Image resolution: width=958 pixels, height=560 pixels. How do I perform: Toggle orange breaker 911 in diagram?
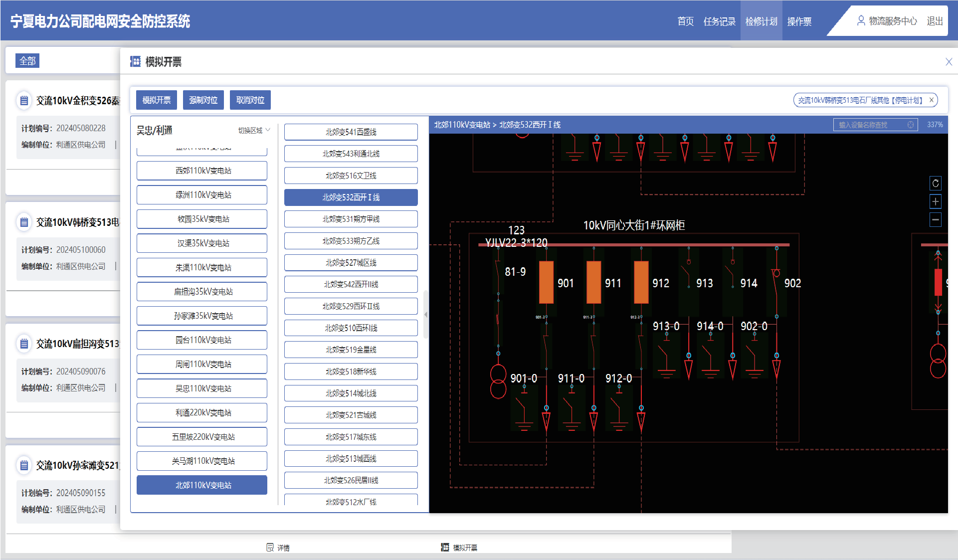pyautogui.click(x=594, y=282)
